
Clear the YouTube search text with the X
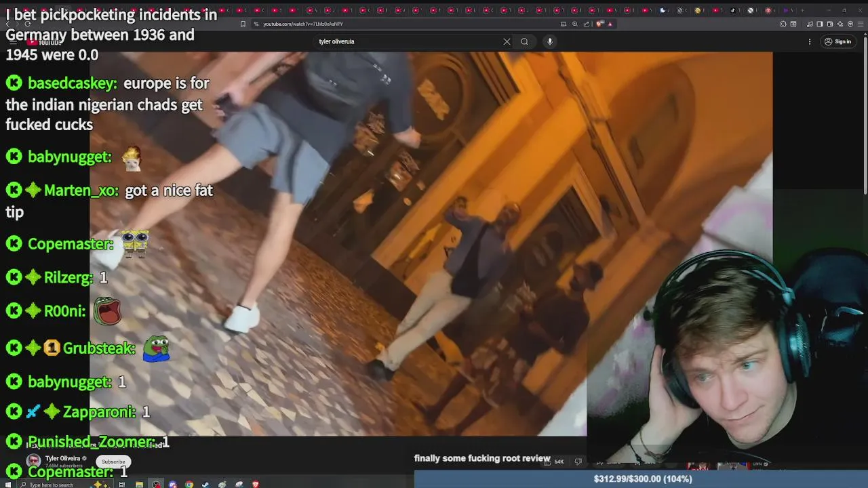pyautogui.click(x=507, y=41)
